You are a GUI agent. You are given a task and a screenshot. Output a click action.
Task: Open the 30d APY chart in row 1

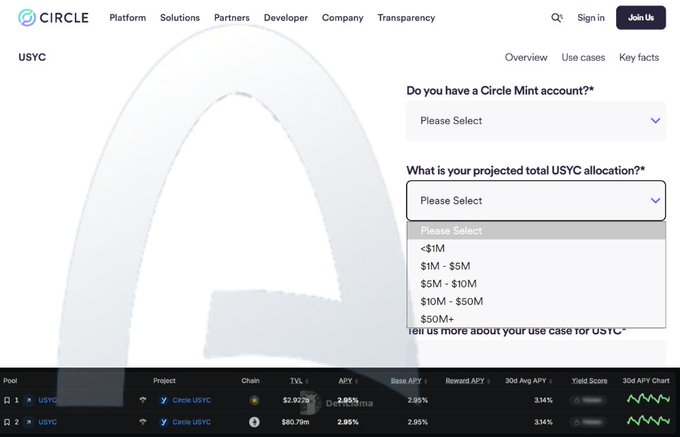tap(648, 399)
